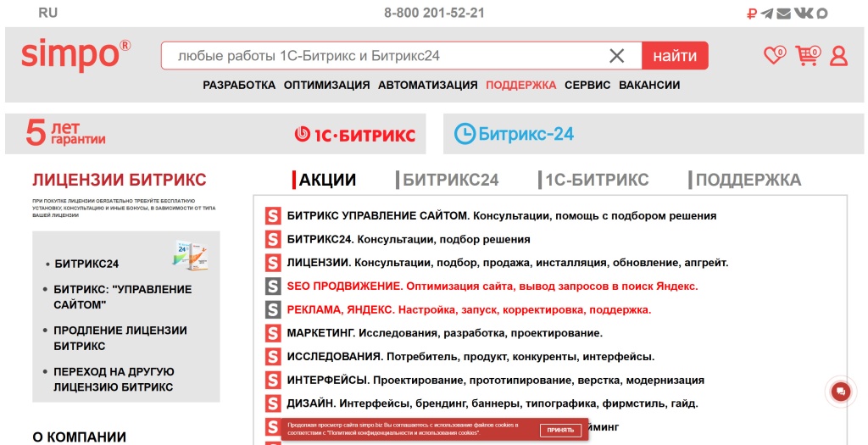This screenshot has height=445, width=868.
Task: Open ЛИЦЕНЗИИ. Консультации, подбор, продажа link
Action: 508,263
